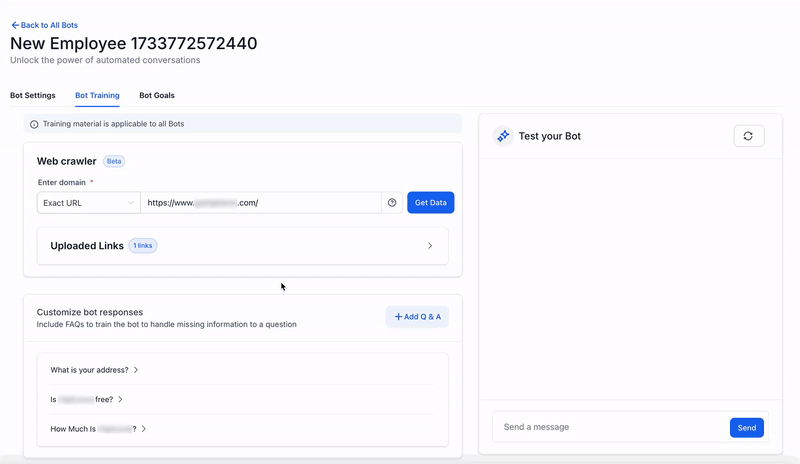Click the Send button
The width and height of the screenshot is (800, 464).
point(746,428)
